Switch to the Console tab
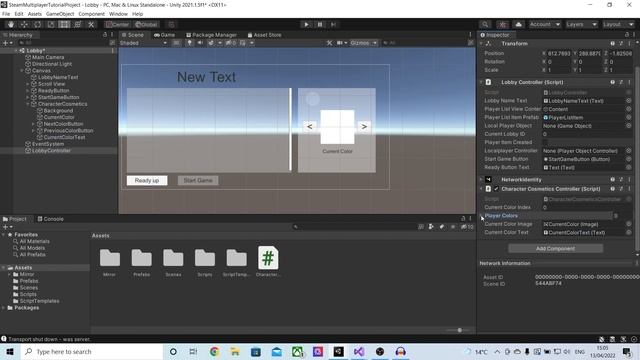 pos(50,219)
